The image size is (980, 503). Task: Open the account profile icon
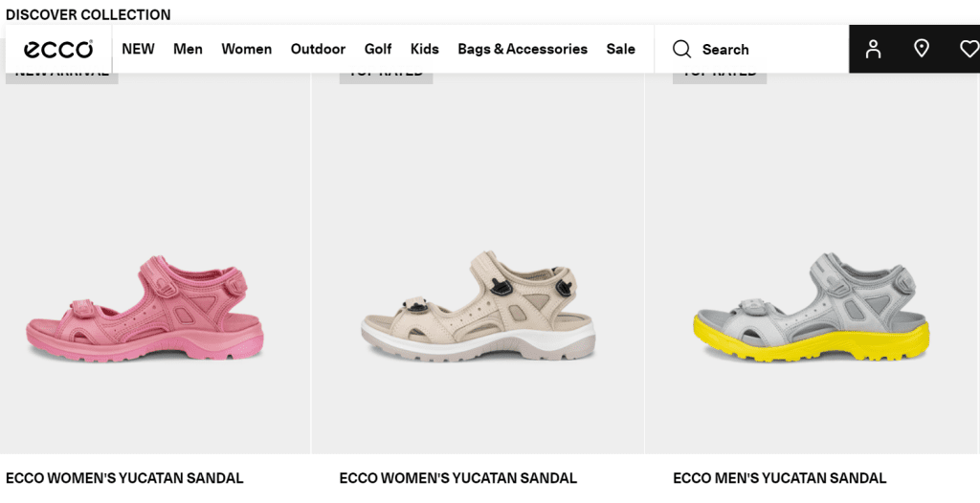click(x=873, y=49)
